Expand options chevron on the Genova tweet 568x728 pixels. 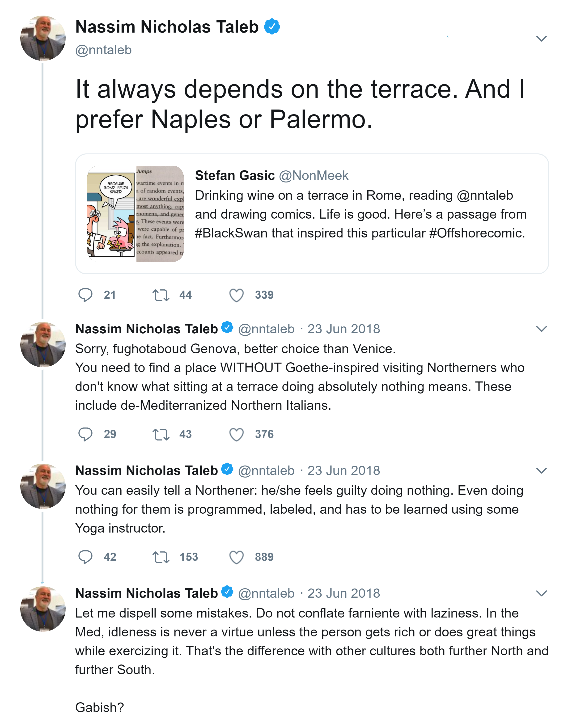[x=541, y=329]
